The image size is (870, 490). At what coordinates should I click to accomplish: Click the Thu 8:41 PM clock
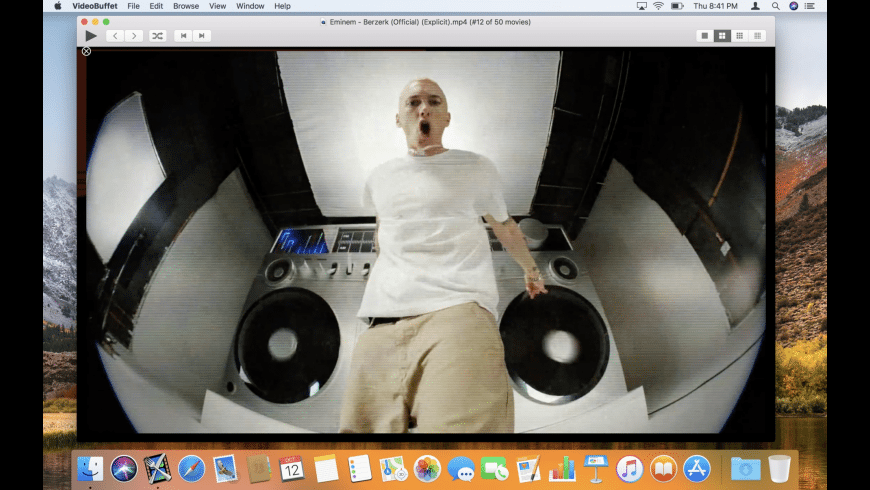tap(715, 6)
